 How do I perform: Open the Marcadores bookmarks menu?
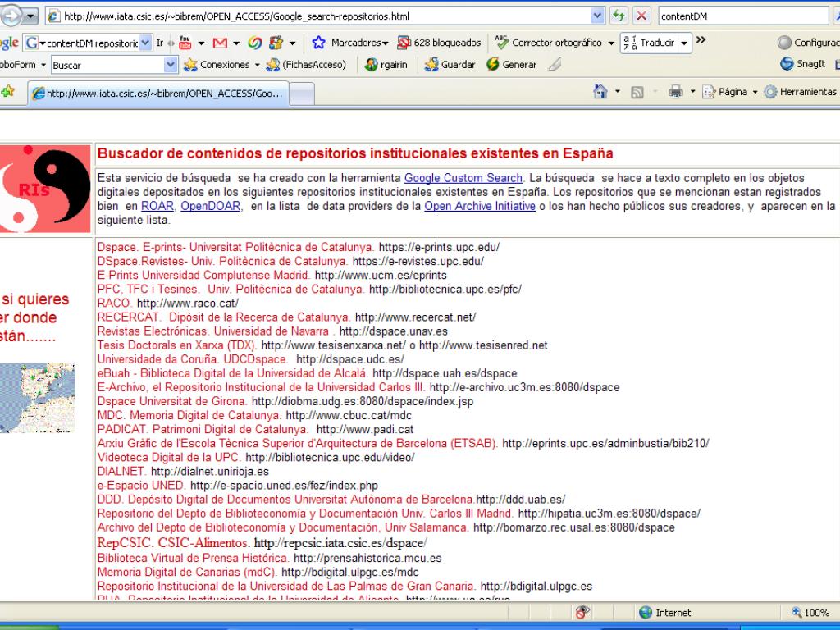pyautogui.click(x=349, y=43)
